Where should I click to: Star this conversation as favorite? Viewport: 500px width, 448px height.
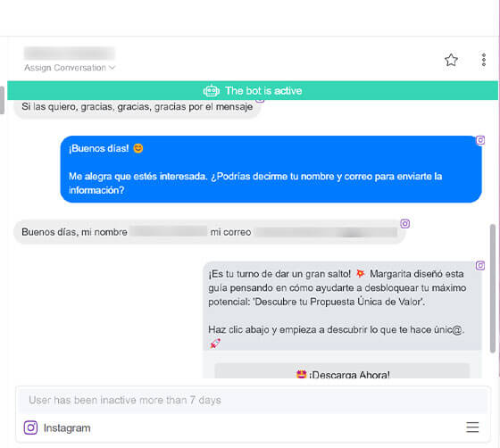[x=451, y=60]
